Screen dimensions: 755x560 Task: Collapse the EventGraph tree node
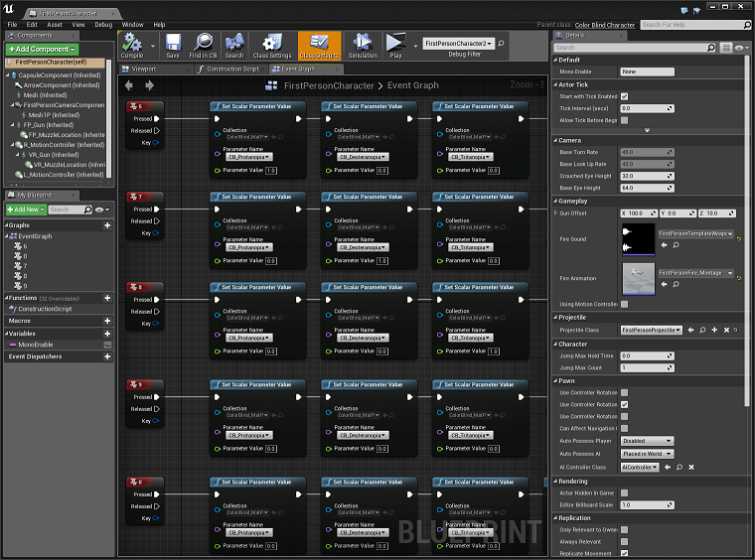coord(7,236)
